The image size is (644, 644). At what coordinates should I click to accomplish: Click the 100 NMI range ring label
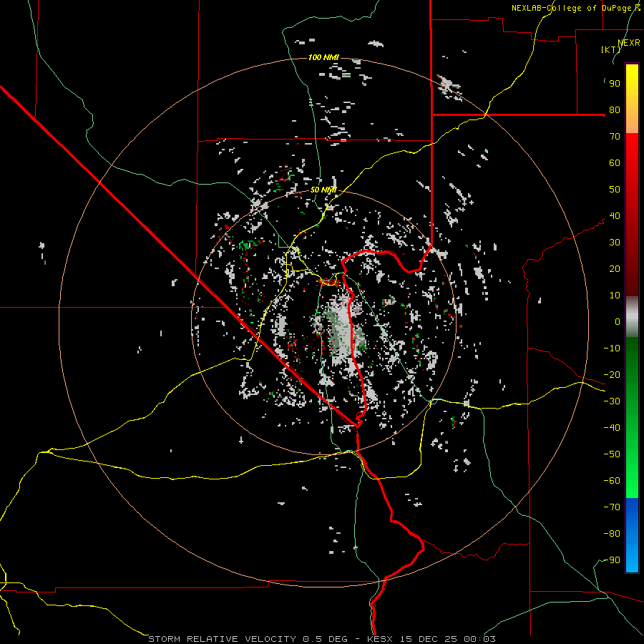click(x=323, y=57)
